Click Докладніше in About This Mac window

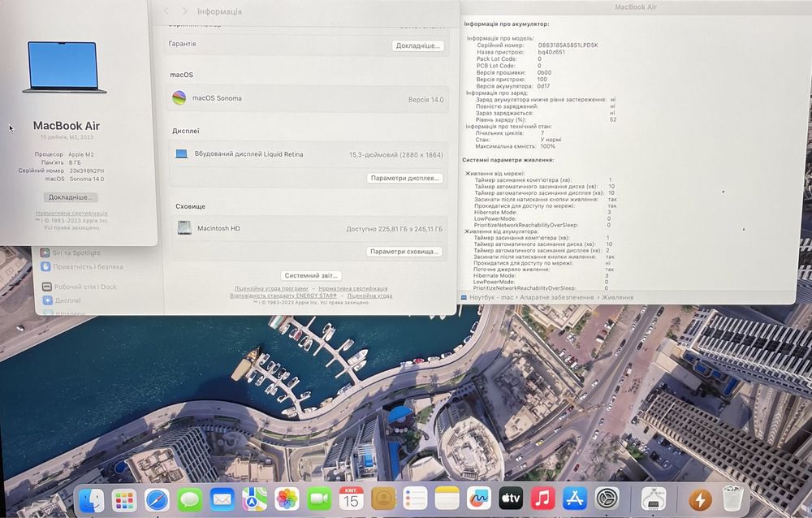click(70, 197)
